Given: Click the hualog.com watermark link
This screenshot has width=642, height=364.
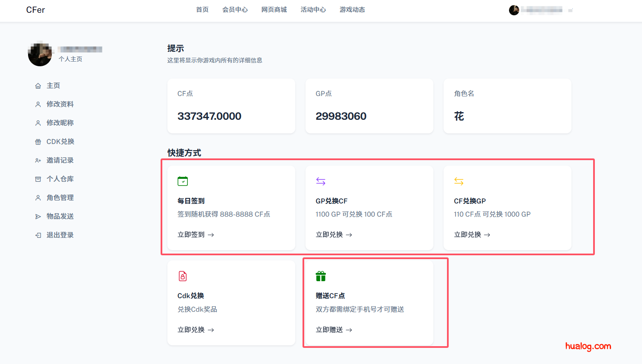Looking at the screenshot, I should coord(588,346).
